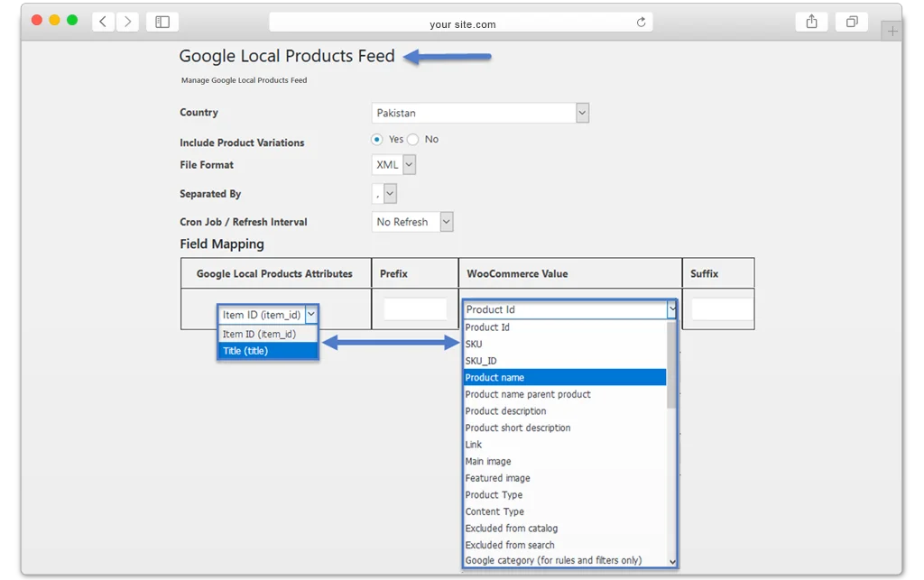
Task: Click the Field Mapping heading
Action: [x=222, y=244]
